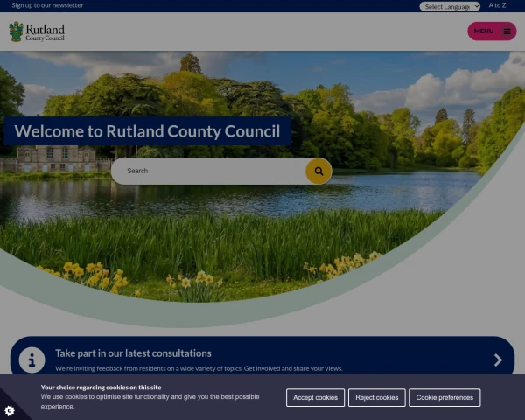Click the hamburger icon in MENU button
Viewport: 525px width, 420px height.
click(x=507, y=31)
